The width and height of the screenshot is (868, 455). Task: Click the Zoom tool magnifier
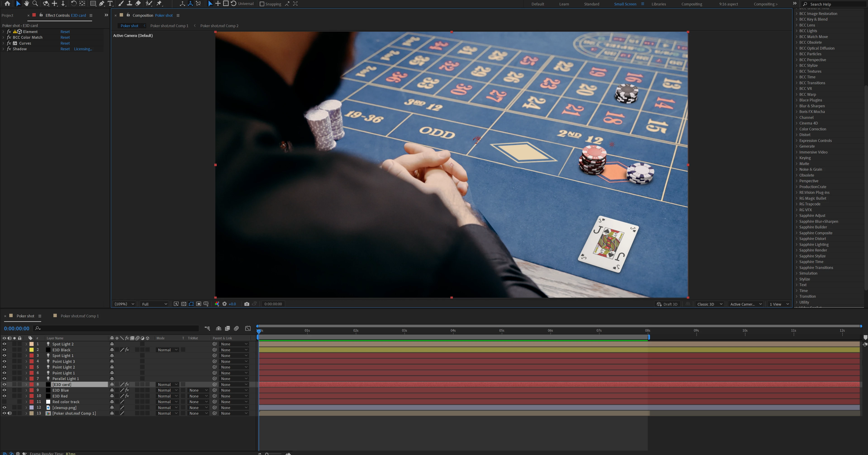click(35, 4)
